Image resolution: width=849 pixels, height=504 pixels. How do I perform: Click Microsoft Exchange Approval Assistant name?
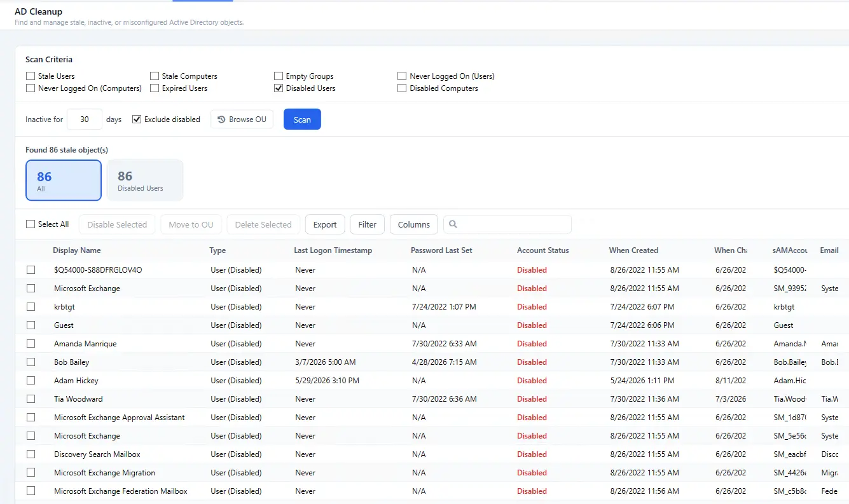coord(120,418)
